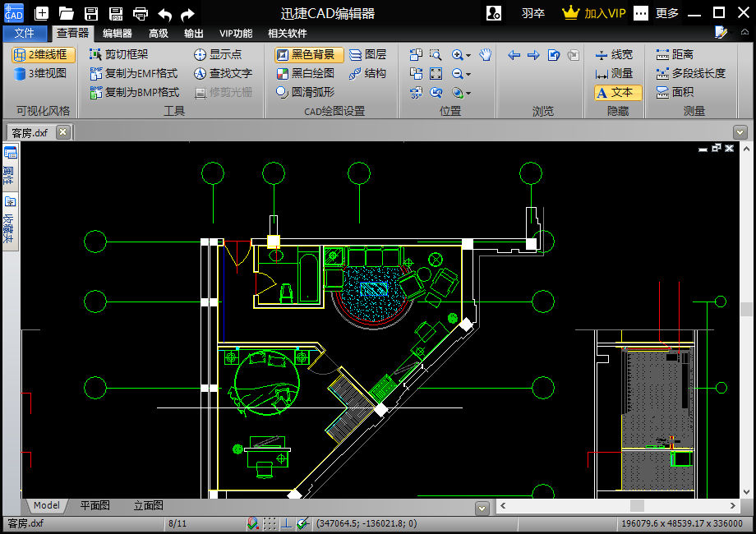
Task: Toggle 黑白绘图 mode
Action: [305, 73]
